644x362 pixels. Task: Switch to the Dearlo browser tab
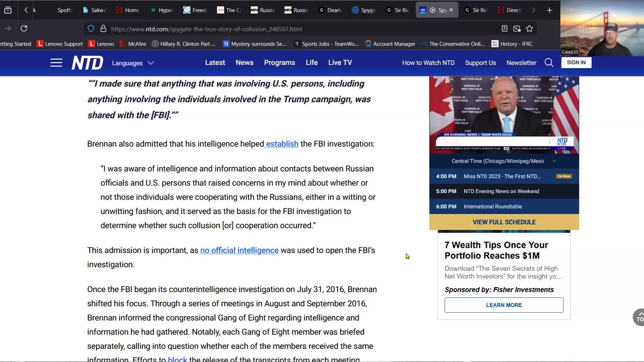pyautogui.click(x=330, y=10)
